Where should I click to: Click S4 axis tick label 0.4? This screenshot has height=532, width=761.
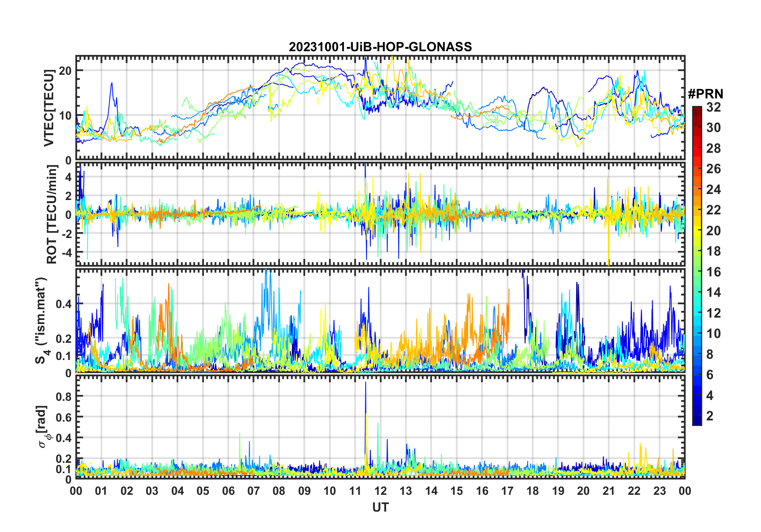[x=64, y=304]
